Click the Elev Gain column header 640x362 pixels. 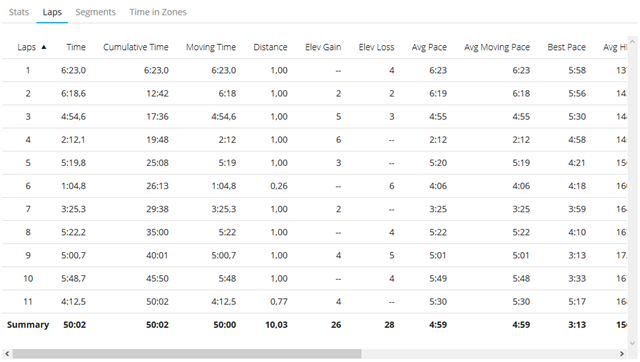[323, 47]
